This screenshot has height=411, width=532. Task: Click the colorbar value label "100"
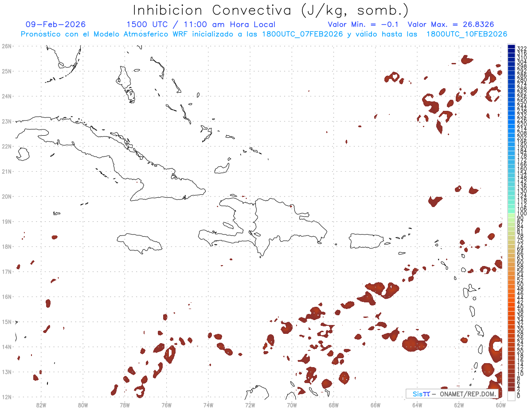tap(522, 214)
